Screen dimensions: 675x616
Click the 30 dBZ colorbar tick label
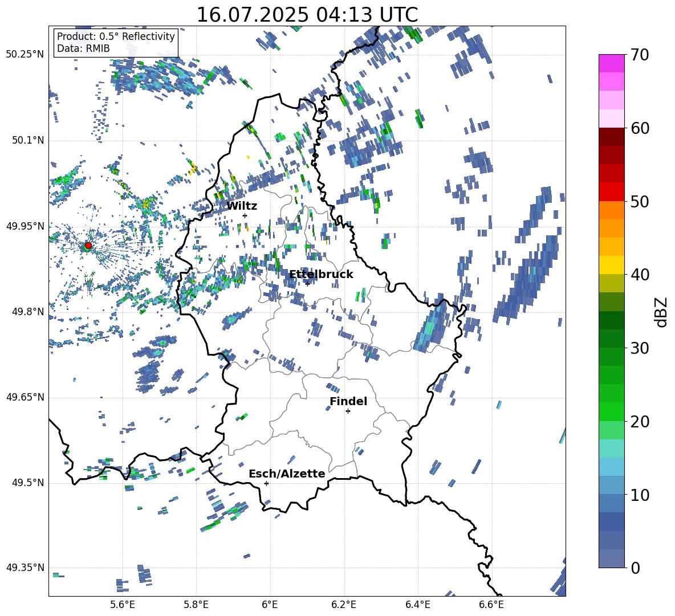pos(640,348)
